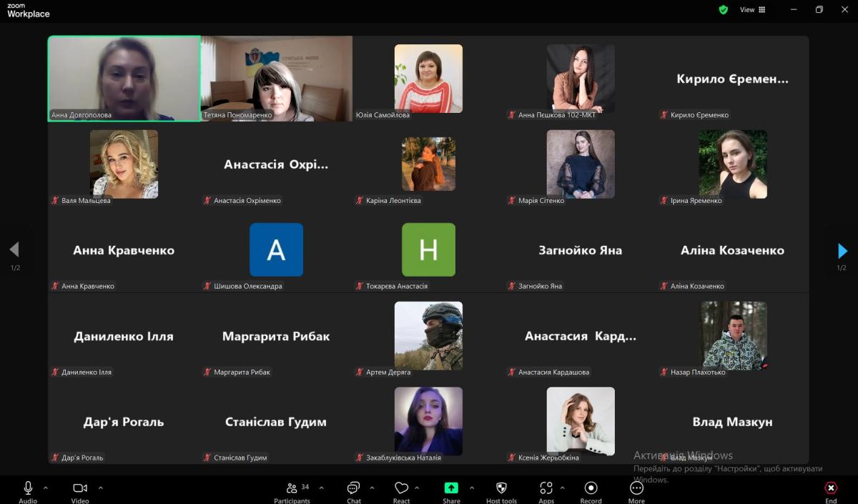The image size is (858, 504).
Task: Expand the Video options arrow
Action: click(100, 488)
